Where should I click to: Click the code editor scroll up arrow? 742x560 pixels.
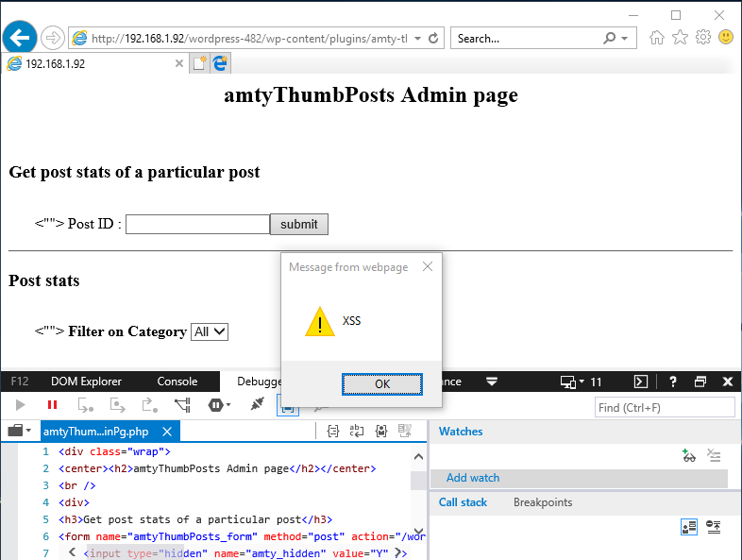(418, 457)
